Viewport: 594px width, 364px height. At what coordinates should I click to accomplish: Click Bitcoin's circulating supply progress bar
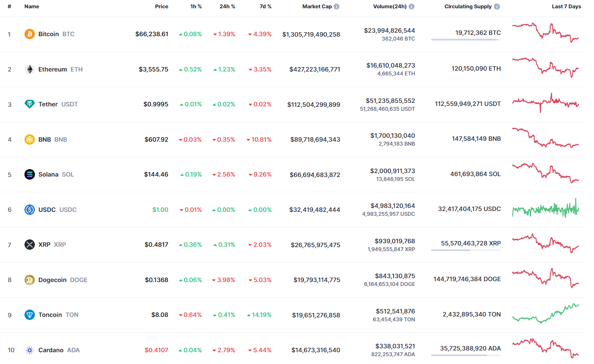click(x=466, y=40)
